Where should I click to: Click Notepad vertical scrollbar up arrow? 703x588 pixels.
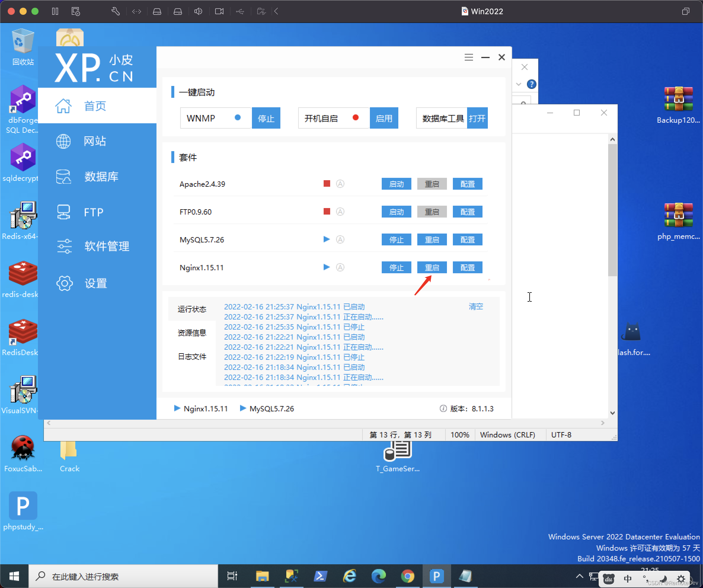coord(612,139)
